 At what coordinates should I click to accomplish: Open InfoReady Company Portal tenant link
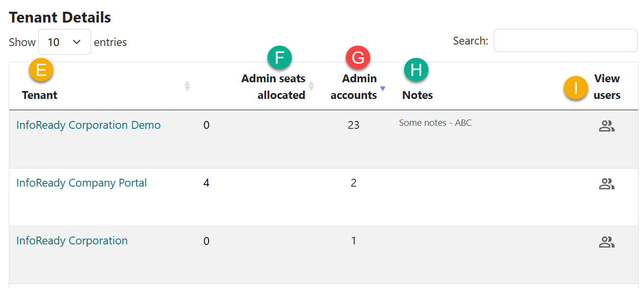[82, 183]
